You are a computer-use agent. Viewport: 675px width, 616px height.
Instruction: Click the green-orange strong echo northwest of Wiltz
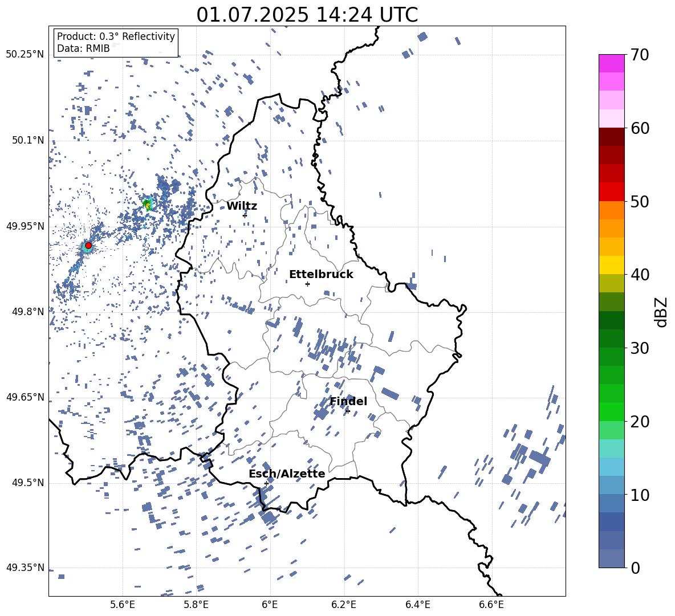pos(148,204)
